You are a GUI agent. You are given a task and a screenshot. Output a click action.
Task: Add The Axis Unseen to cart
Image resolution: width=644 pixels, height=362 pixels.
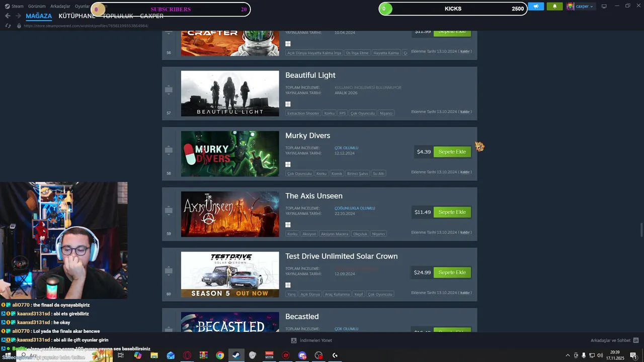pos(452,212)
